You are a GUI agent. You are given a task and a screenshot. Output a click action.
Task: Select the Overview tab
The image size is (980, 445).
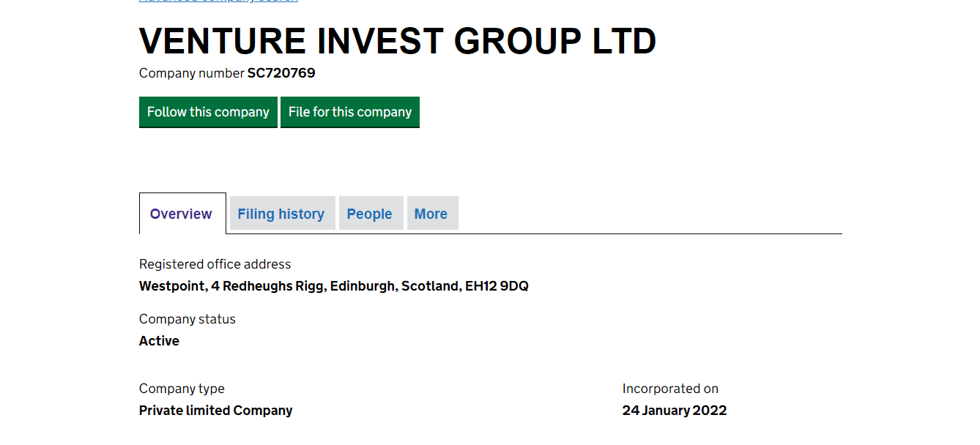[x=181, y=214]
